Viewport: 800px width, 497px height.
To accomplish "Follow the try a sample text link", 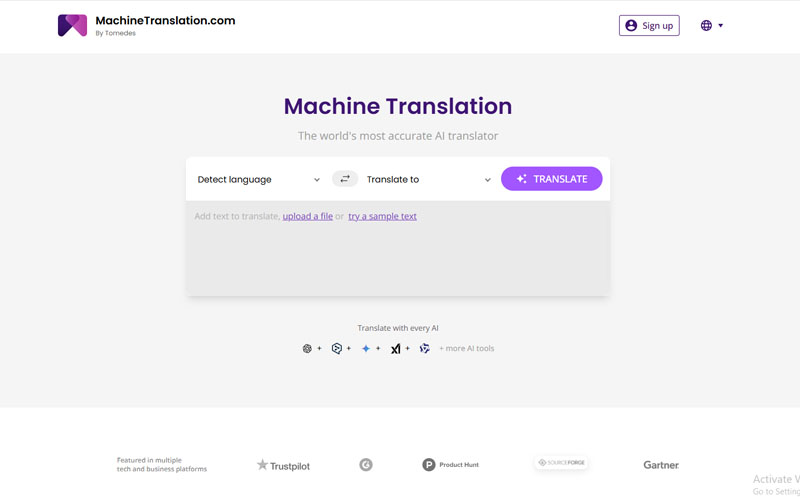I will [x=383, y=216].
